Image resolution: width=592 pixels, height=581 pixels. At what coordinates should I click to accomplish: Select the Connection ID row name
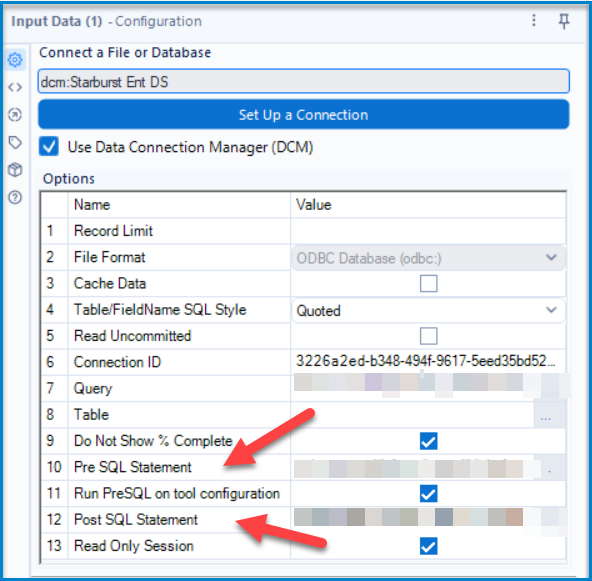tap(117, 362)
